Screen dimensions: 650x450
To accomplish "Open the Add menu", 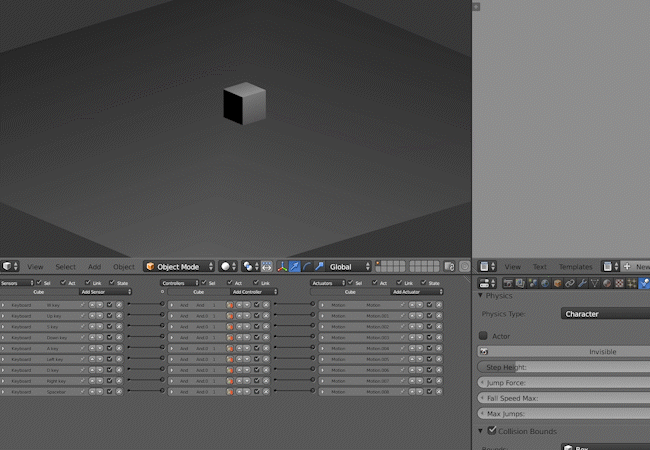I will pyautogui.click(x=95, y=267).
